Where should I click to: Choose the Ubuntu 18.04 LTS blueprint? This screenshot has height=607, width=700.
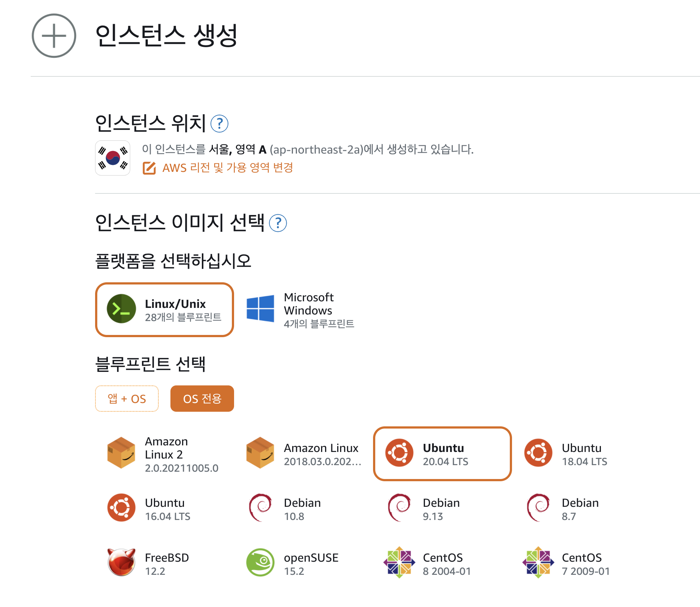point(582,454)
